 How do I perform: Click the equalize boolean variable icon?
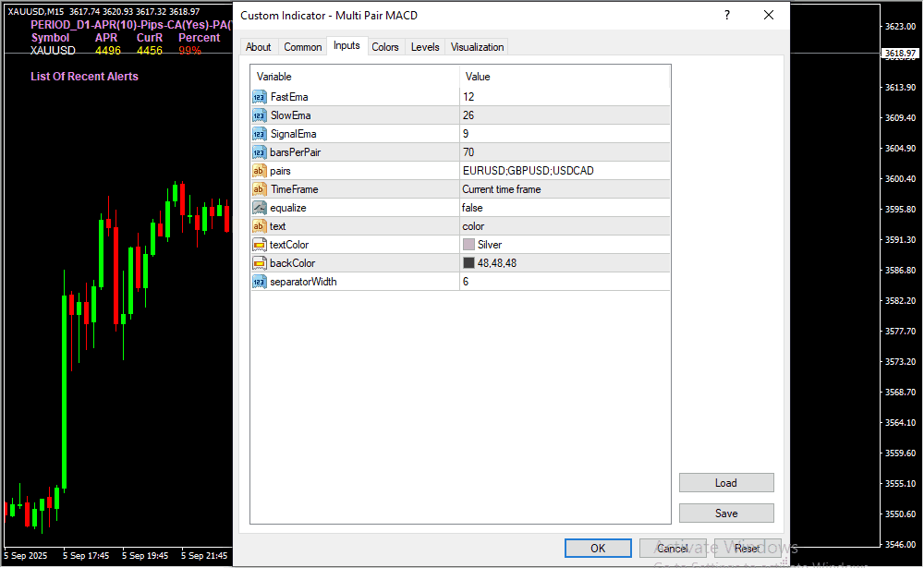(259, 208)
